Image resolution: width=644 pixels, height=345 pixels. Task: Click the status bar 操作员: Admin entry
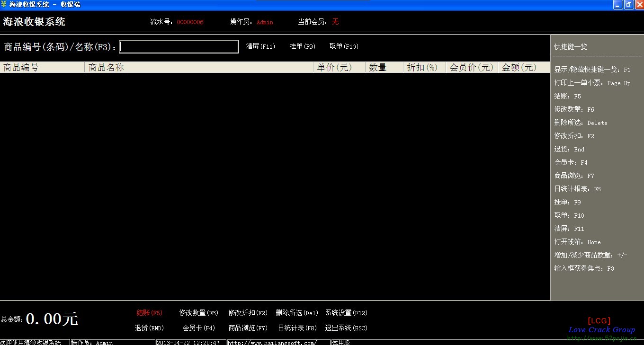coord(92,343)
